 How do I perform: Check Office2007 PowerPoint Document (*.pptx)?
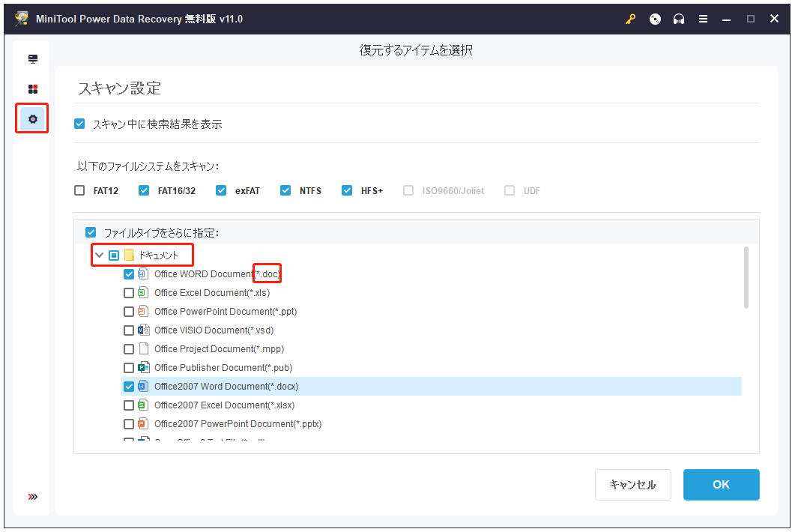(x=129, y=424)
